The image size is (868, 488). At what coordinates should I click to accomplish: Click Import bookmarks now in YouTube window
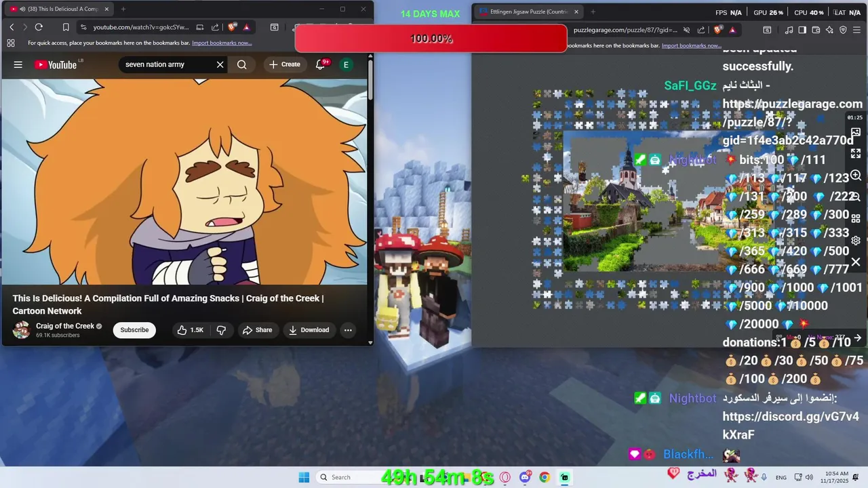tap(222, 43)
